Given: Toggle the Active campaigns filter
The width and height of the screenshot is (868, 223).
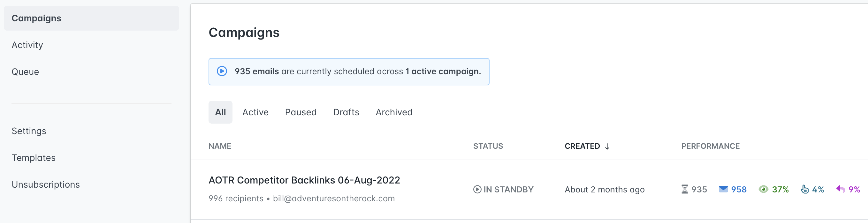Looking at the screenshot, I should tap(255, 112).
